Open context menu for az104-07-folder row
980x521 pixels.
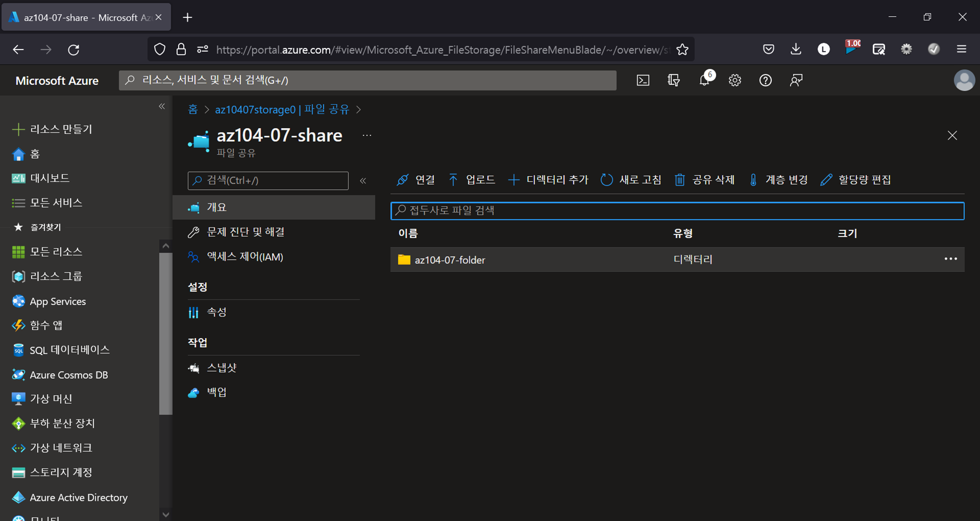pos(951,259)
